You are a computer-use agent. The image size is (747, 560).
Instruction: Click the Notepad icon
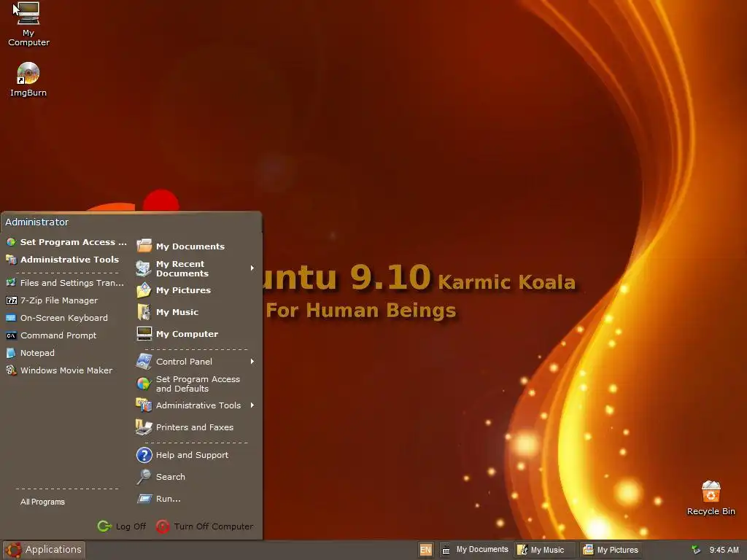(11, 354)
